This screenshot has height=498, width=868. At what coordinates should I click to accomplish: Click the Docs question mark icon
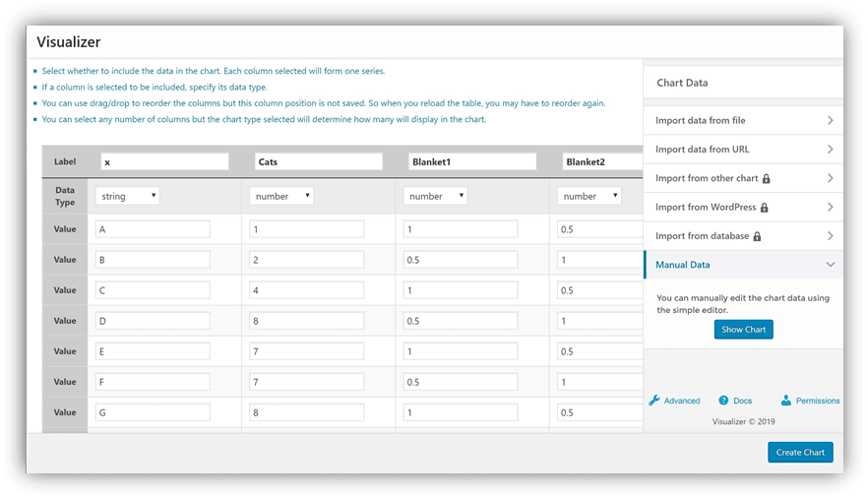click(x=723, y=400)
